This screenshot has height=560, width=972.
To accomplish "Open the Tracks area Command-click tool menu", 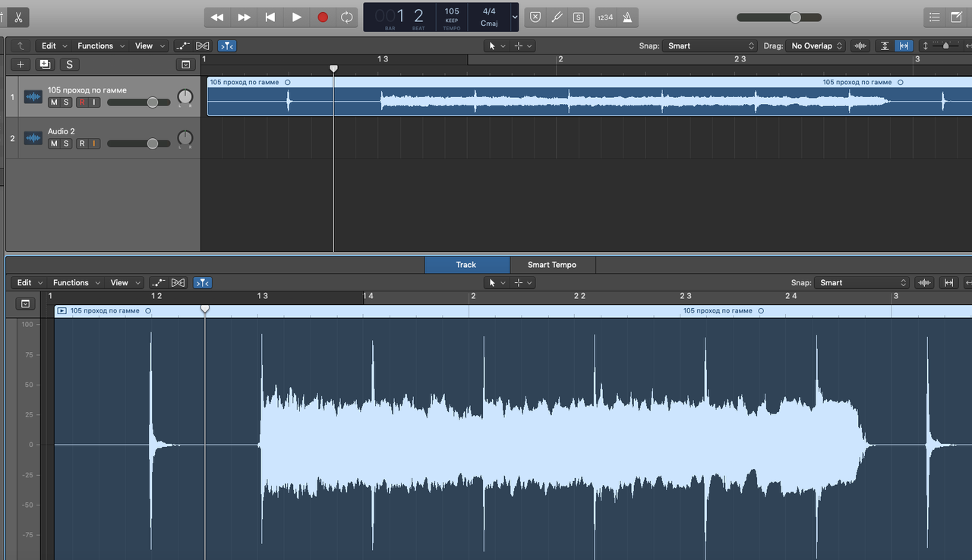I will click(523, 46).
